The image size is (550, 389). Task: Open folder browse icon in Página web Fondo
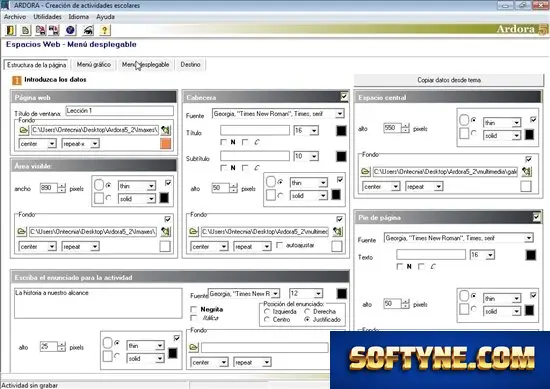pos(24,130)
